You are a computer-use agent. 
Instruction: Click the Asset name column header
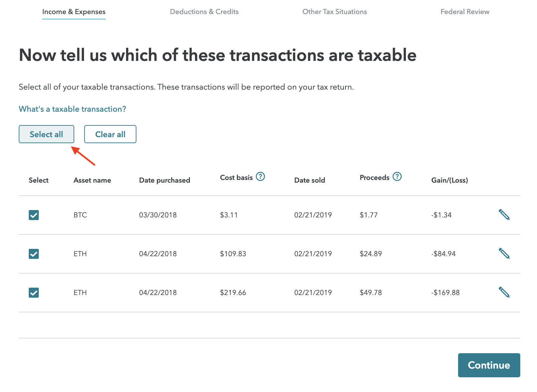(92, 180)
